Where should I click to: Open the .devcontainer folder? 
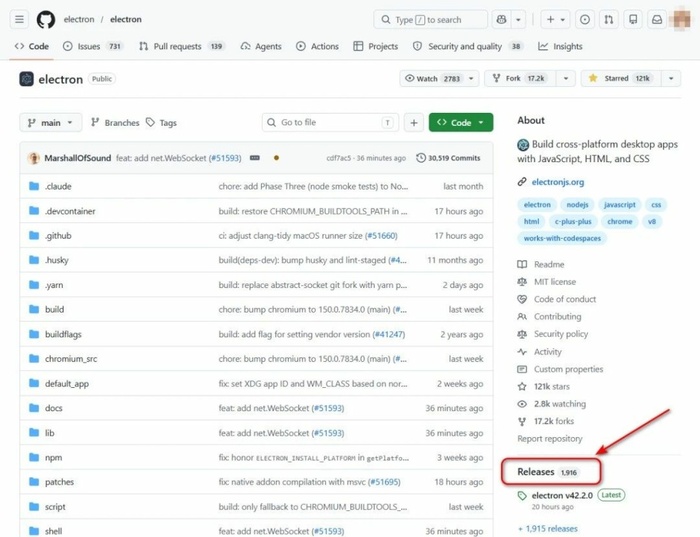coord(70,212)
